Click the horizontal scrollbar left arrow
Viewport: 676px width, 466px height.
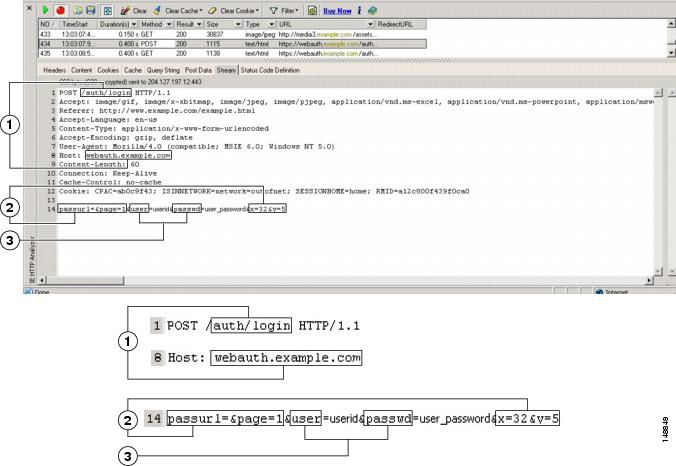click(x=42, y=280)
